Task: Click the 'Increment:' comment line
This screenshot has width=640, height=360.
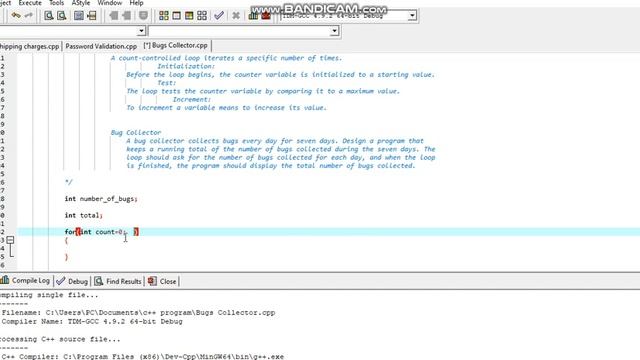Action: pyautogui.click(x=191, y=99)
